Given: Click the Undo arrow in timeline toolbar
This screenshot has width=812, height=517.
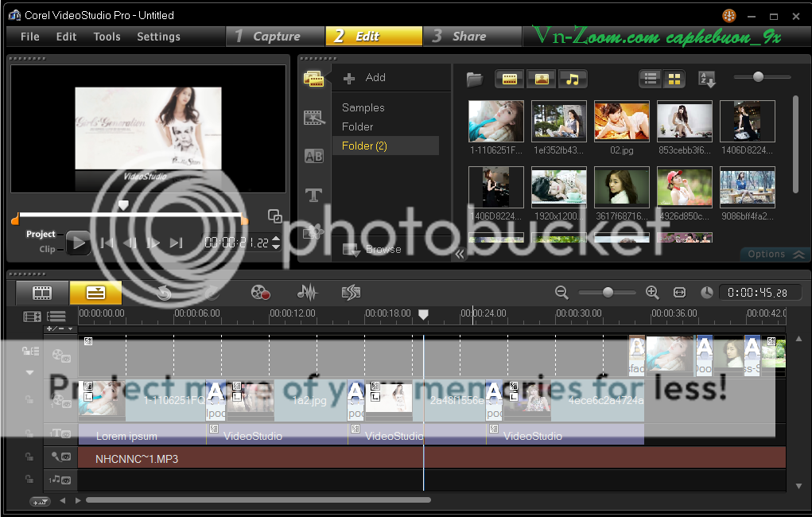Looking at the screenshot, I should point(164,293).
